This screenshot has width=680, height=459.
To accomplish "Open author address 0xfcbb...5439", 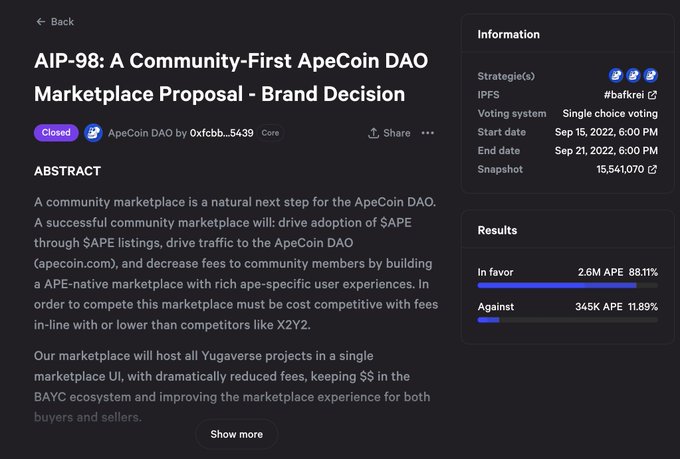I will click(221, 133).
